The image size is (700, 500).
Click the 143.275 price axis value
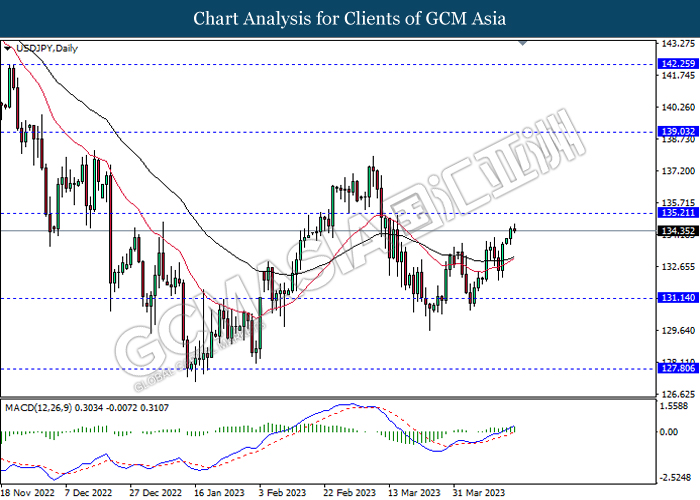(678, 44)
